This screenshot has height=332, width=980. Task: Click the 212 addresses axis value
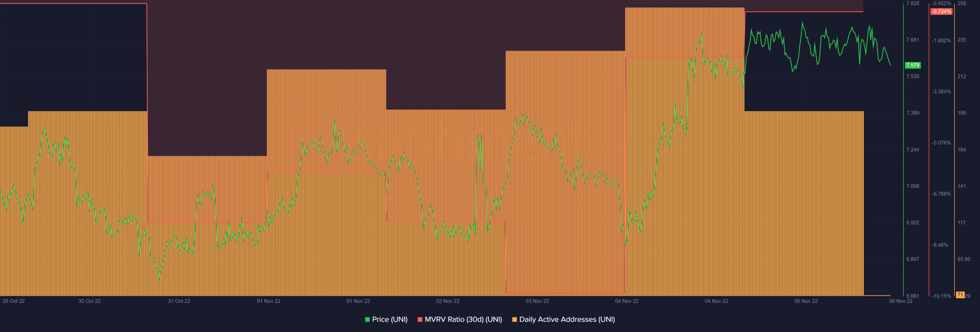(x=962, y=76)
